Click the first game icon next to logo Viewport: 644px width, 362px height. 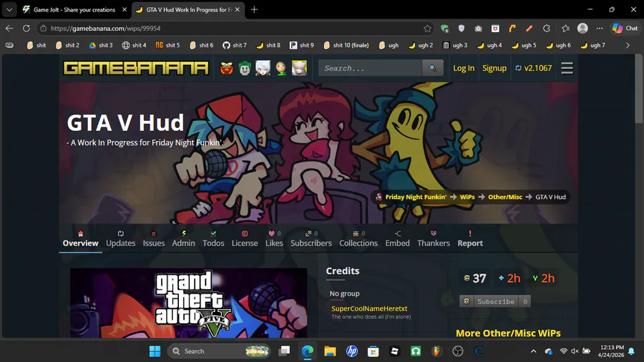point(226,68)
